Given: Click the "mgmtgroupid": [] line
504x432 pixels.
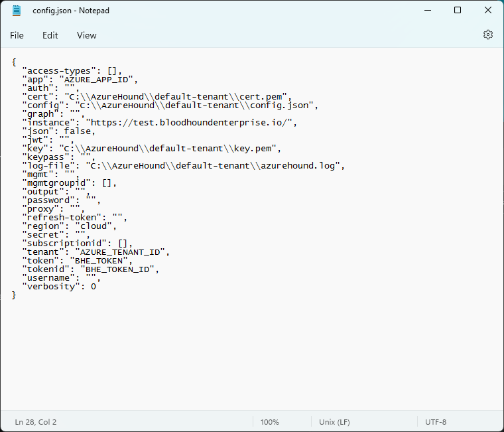Looking at the screenshot, I should (x=70, y=183).
